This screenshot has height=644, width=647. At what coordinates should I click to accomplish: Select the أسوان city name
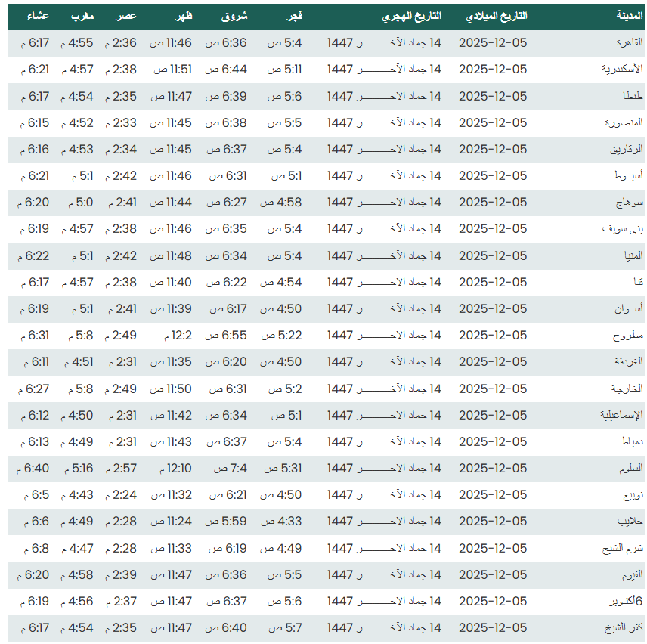(629, 309)
